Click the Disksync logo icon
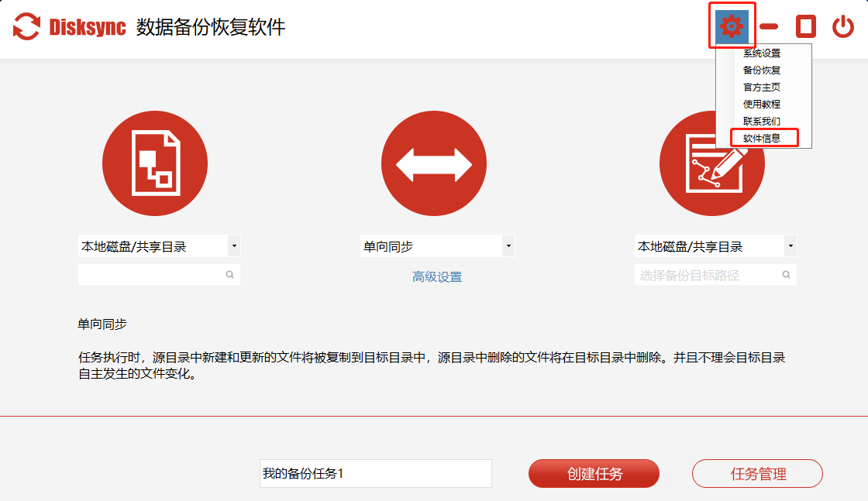Viewport: 868px width, 501px height. (x=27, y=27)
